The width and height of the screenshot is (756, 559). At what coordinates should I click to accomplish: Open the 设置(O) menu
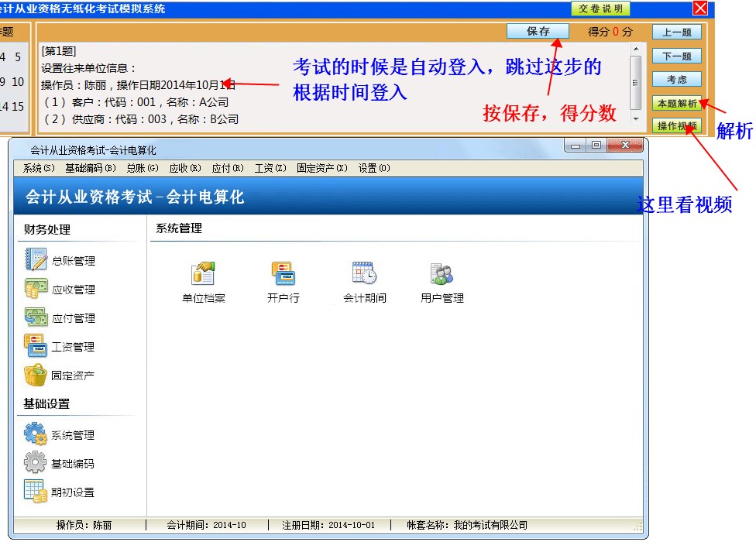(x=374, y=167)
